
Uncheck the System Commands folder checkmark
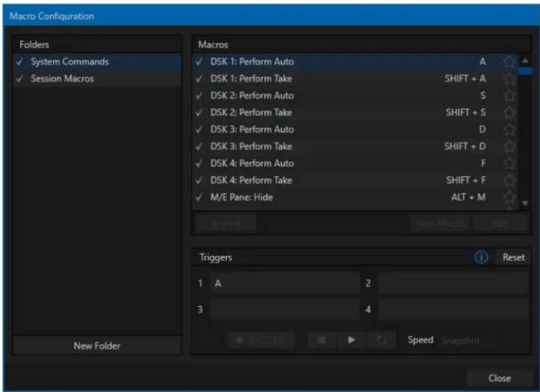(20, 62)
